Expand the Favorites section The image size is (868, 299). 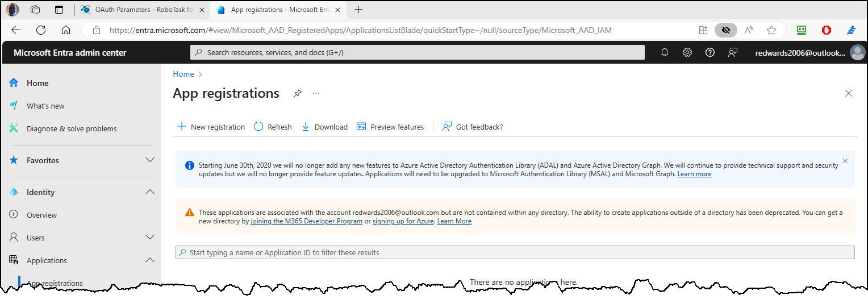coord(150,160)
